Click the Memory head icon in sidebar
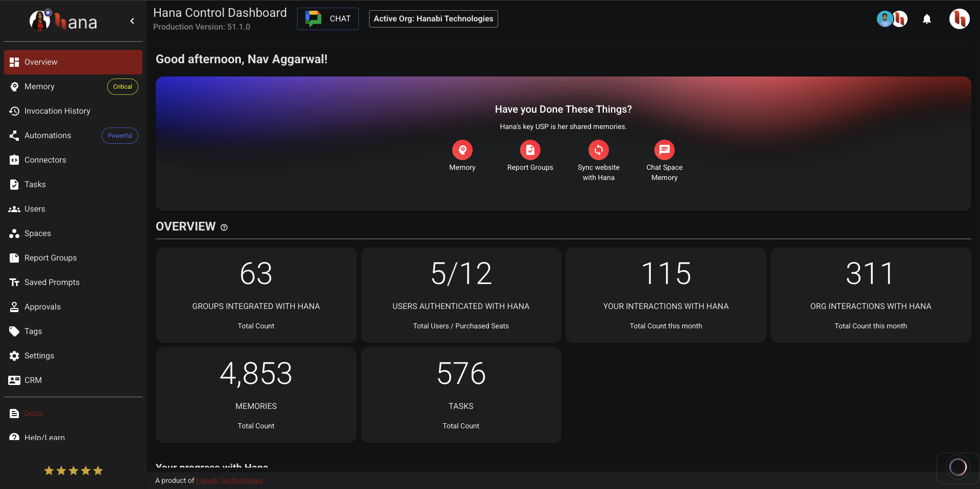The image size is (980, 489). [14, 87]
